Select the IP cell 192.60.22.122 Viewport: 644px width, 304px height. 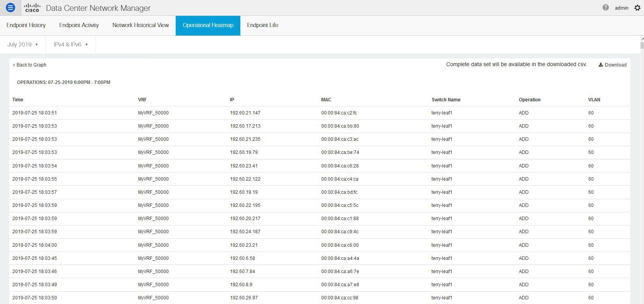click(245, 179)
